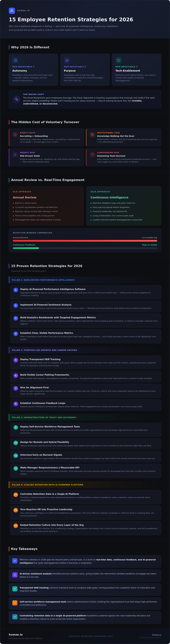Click the purple checkmark for AI-driven sentiment analysis
Image resolution: width=170 pixels, height=644 pixels.
[x=15, y=575]
